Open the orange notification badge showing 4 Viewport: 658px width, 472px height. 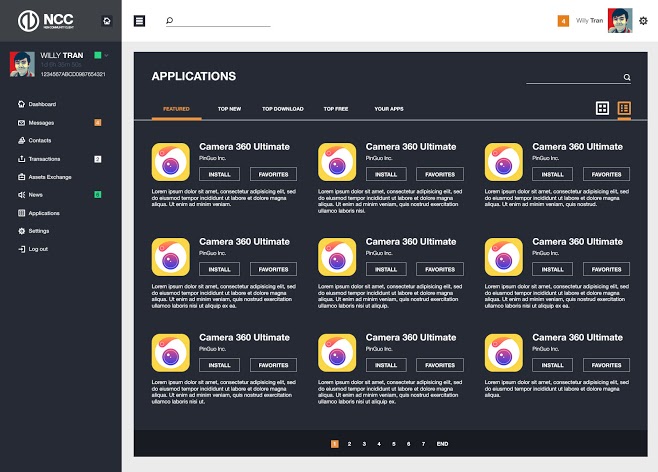(563, 20)
